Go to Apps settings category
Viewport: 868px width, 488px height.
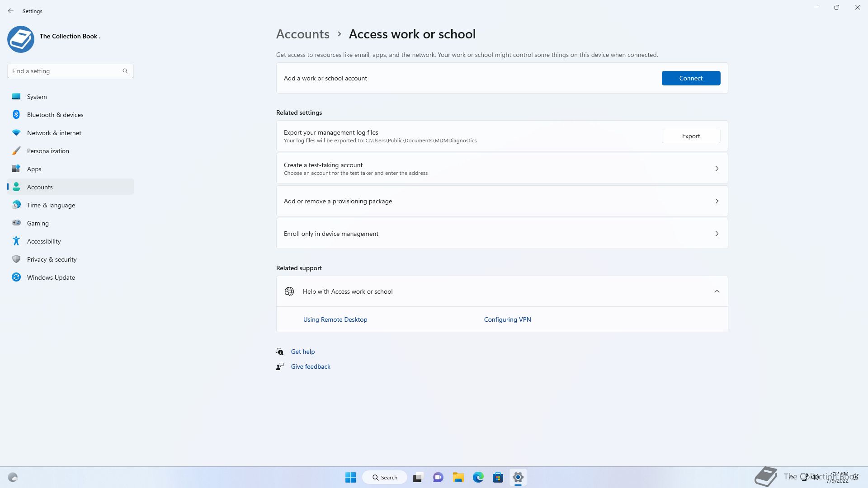coord(34,169)
